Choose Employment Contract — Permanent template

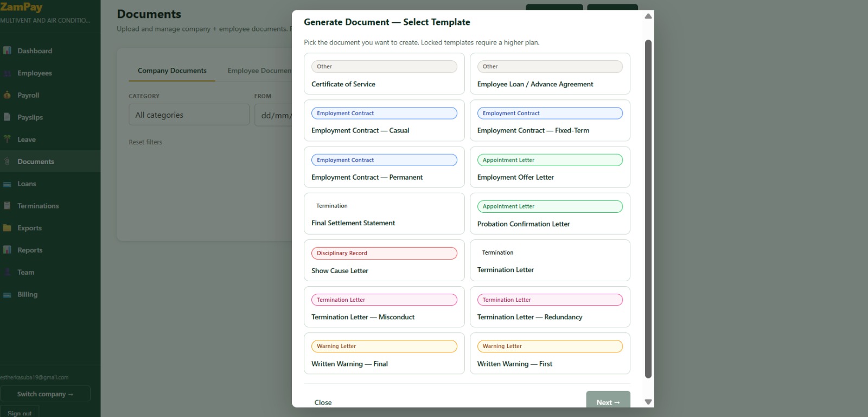[384, 167]
